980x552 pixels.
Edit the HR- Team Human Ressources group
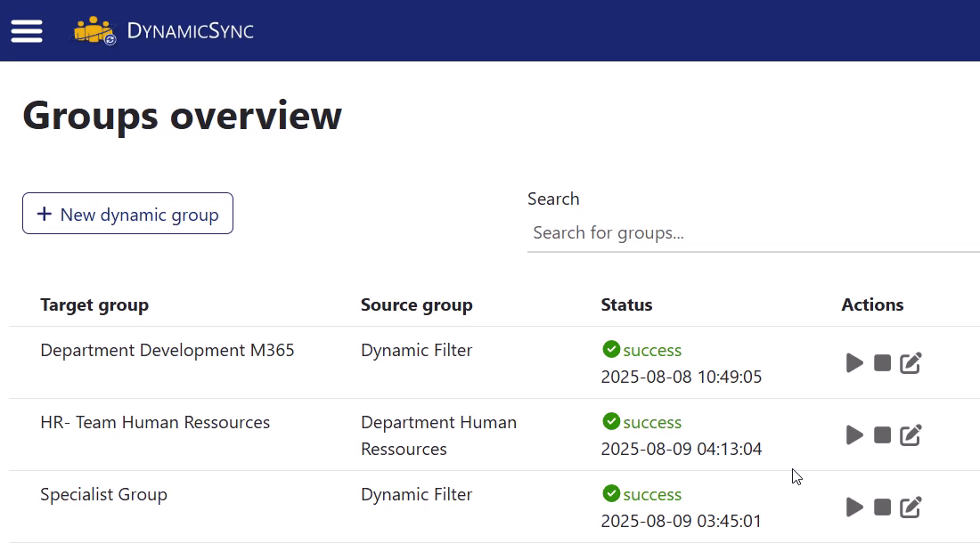911,434
